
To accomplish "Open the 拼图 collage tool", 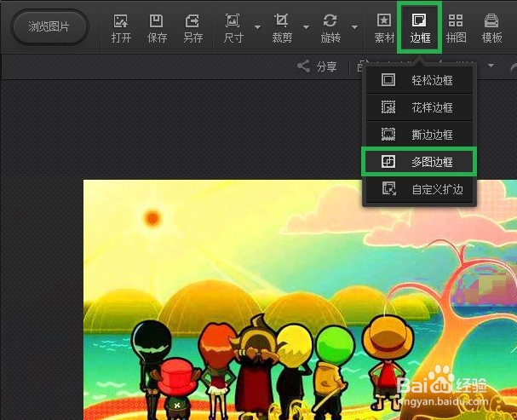I will (456, 29).
